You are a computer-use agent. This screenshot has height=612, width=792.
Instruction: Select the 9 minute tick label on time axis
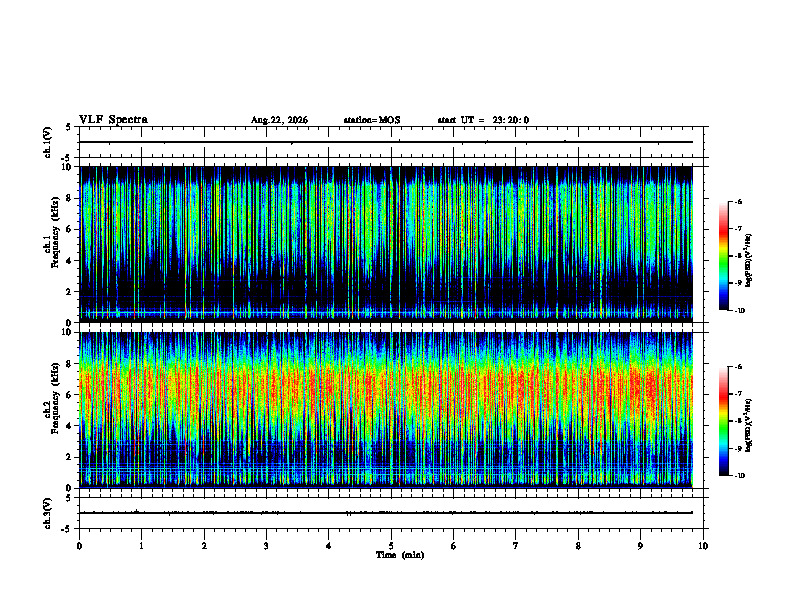coord(640,546)
